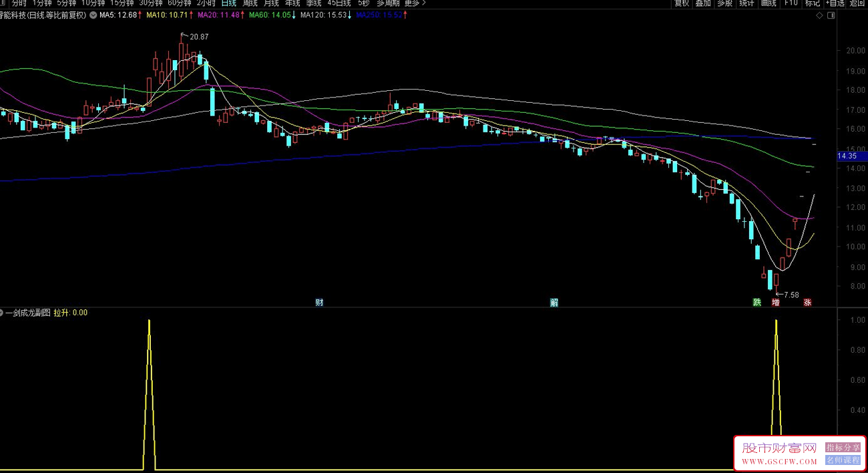Toggle the side panel icon

click(x=831, y=15)
